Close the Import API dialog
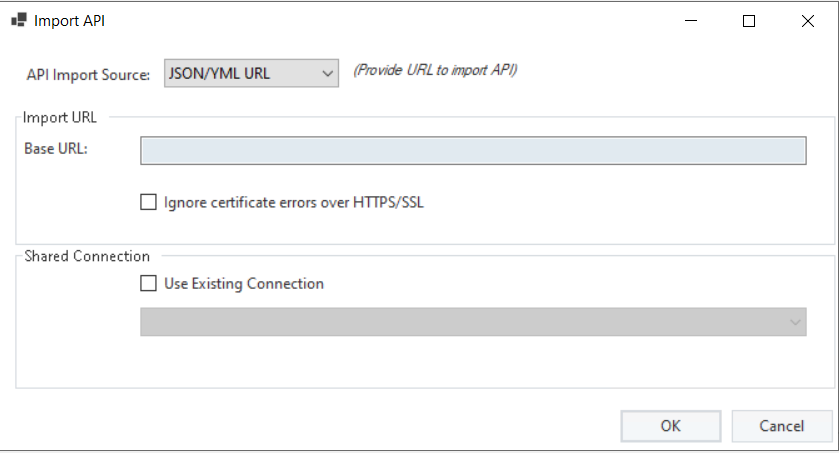The image size is (839, 453). (807, 20)
